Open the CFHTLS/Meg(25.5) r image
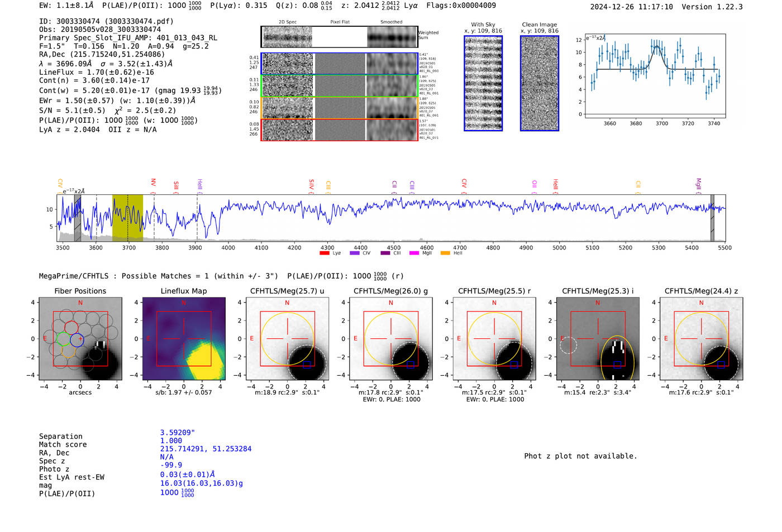This screenshot has width=782, height=532. tap(494, 339)
